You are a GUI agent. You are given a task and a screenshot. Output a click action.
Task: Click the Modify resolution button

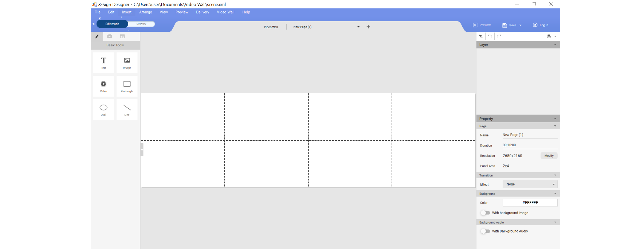[549, 156]
